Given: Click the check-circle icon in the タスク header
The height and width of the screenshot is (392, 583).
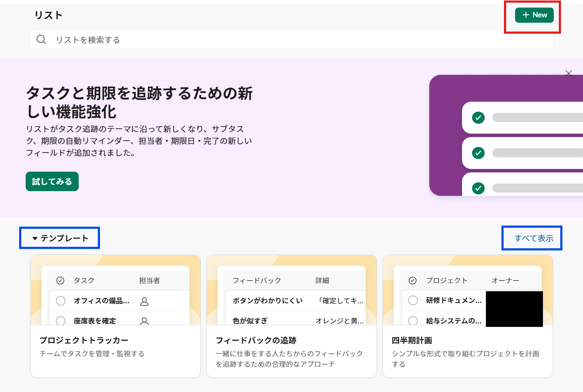Looking at the screenshot, I should point(61,280).
